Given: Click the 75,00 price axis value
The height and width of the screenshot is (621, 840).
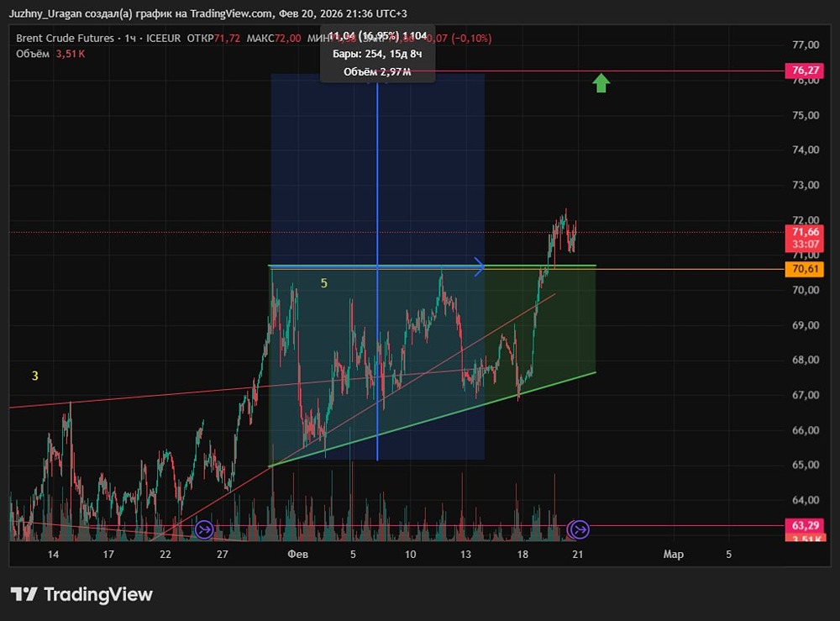Looking at the screenshot, I should point(806,115).
